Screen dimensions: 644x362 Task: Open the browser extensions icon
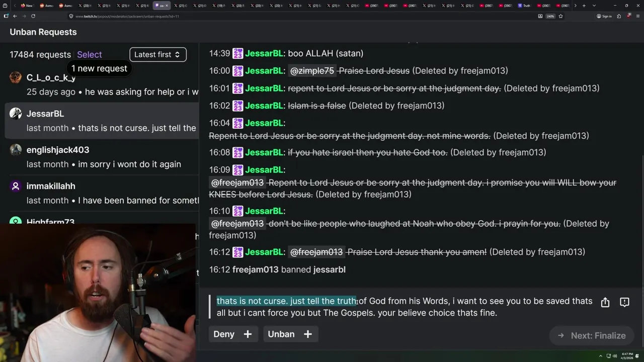point(619,16)
